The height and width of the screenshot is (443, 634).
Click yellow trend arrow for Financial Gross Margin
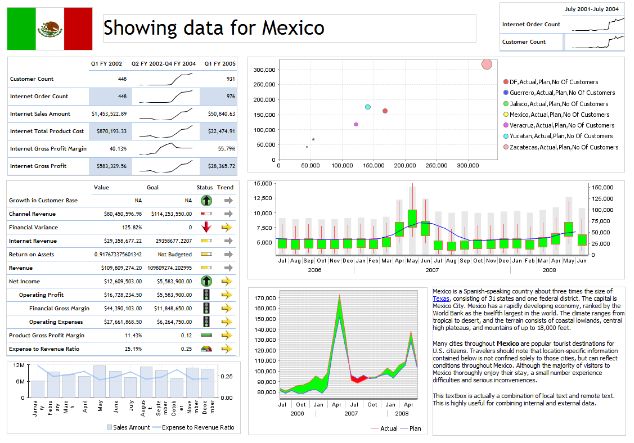(x=226, y=308)
